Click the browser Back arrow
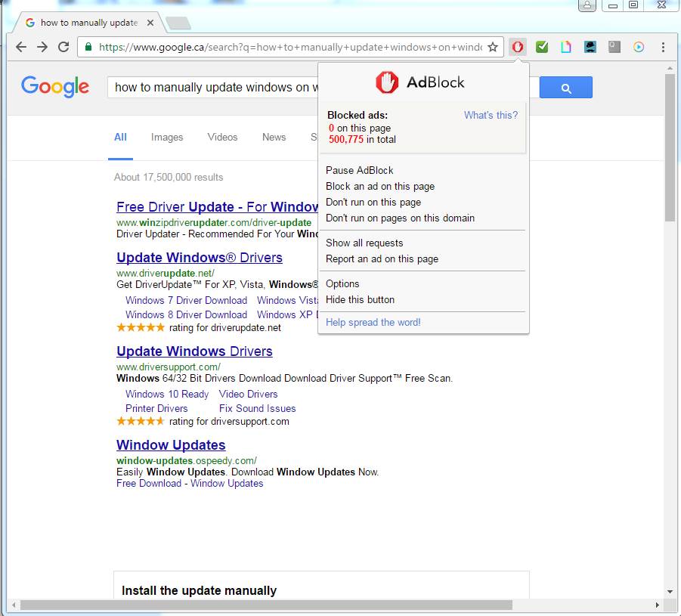 21,47
